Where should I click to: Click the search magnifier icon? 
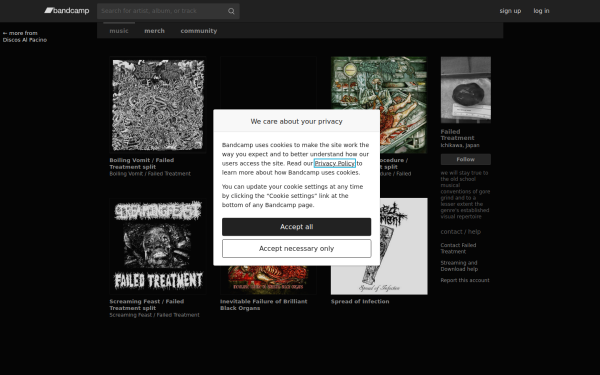pyautogui.click(x=231, y=11)
